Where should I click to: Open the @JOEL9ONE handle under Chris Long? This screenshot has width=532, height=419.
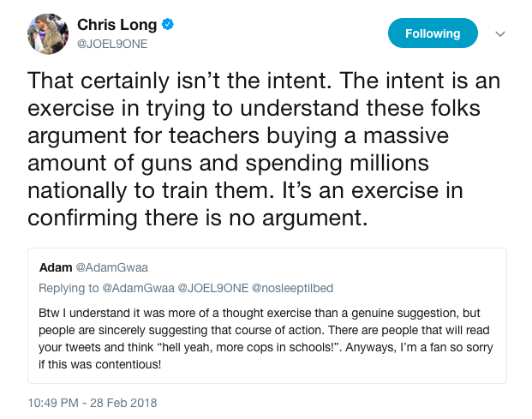coord(109,43)
